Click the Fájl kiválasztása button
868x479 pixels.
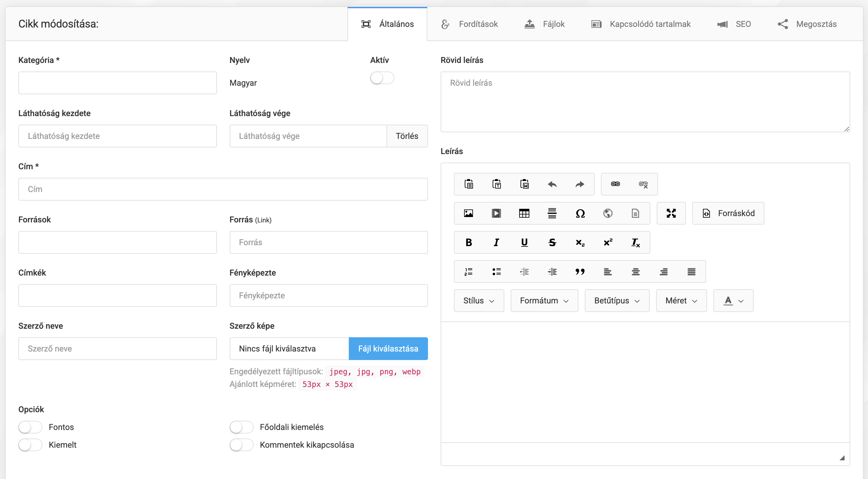coord(388,348)
